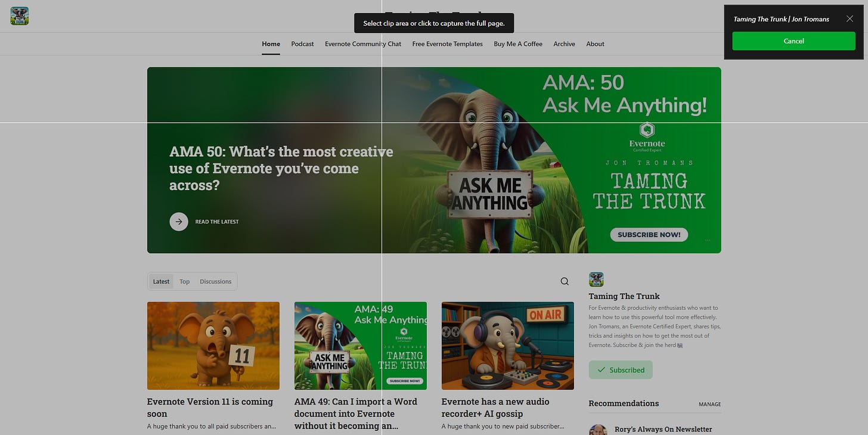The width and height of the screenshot is (868, 435).
Task: Click READ THE LATEST link
Action: pos(217,222)
